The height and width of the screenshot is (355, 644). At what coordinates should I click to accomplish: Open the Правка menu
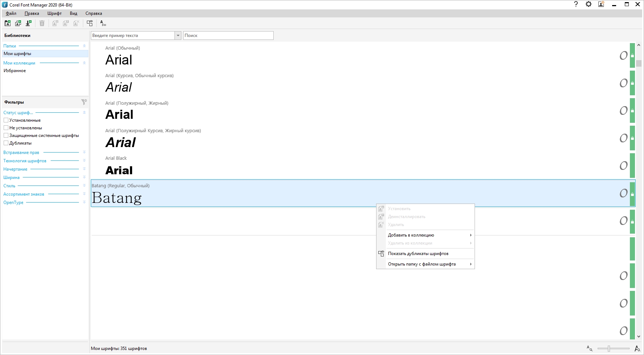(x=32, y=13)
